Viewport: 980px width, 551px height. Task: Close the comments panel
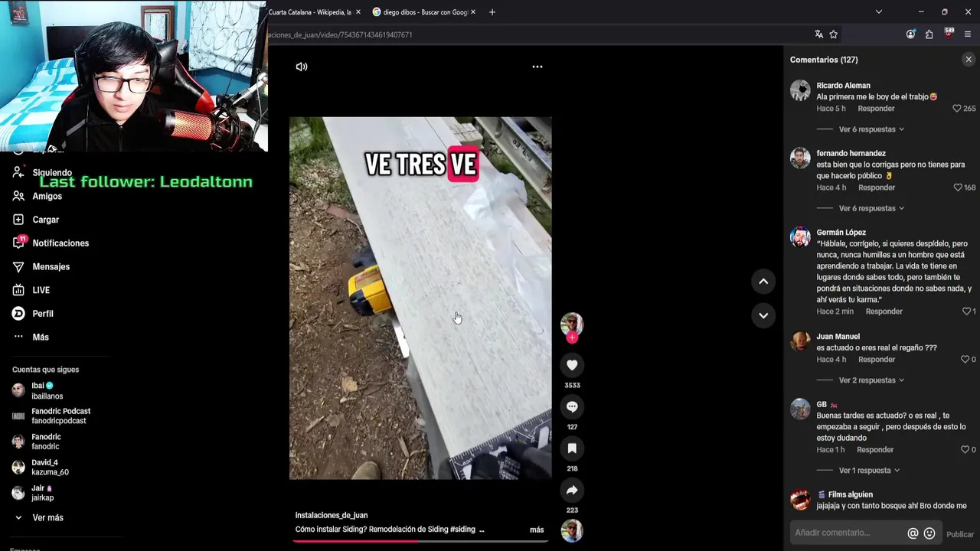point(969,59)
